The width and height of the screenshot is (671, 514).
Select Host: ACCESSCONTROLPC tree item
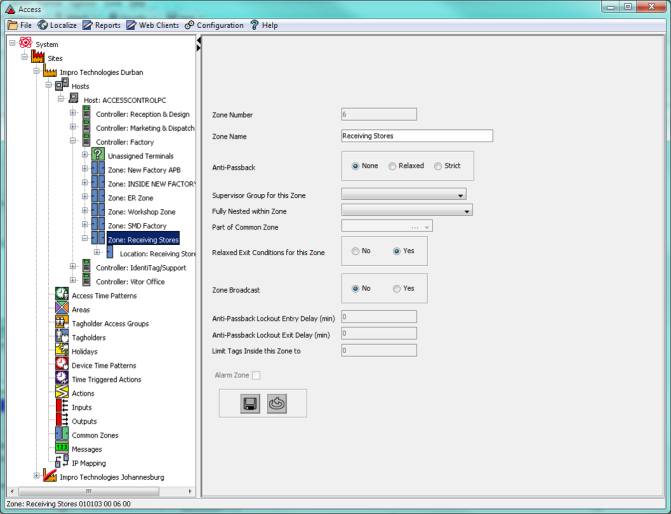(x=125, y=100)
